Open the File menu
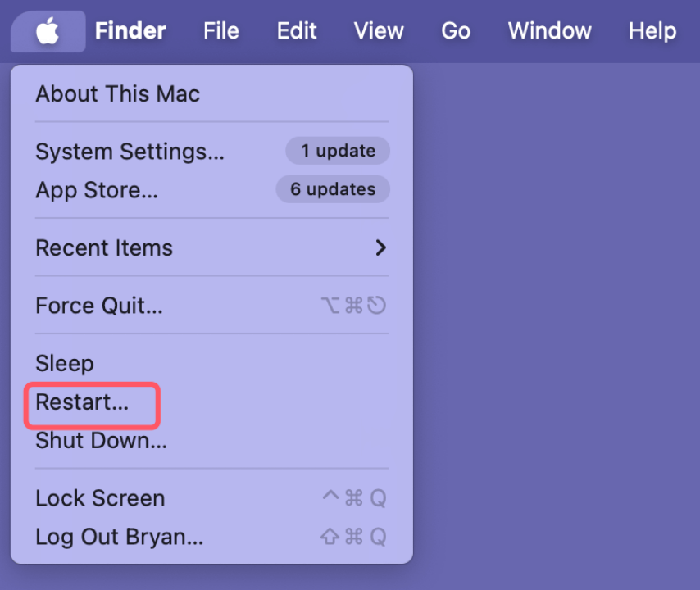 pos(220,30)
